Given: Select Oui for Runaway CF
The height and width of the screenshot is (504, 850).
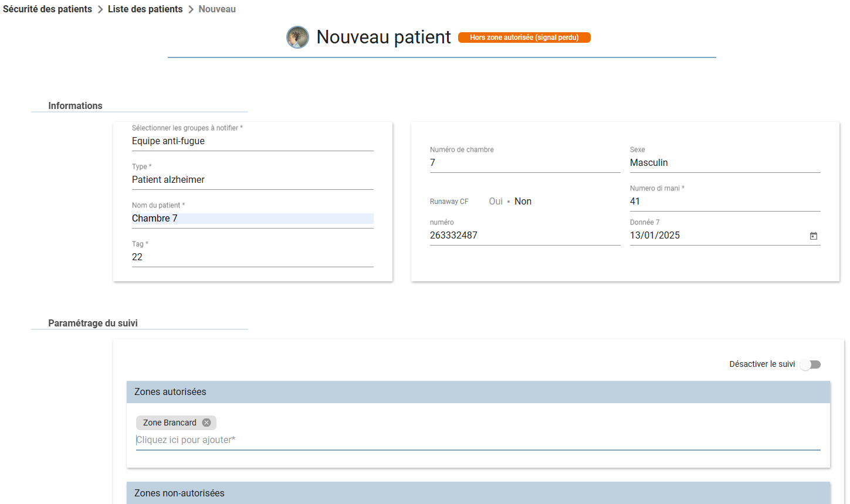Looking at the screenshot, I should tap(496, 201).
